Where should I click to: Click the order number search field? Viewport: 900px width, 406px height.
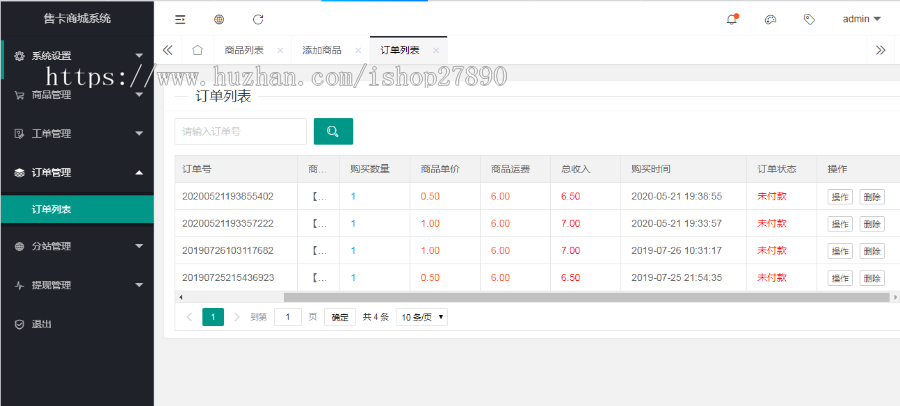coord(240,132)
